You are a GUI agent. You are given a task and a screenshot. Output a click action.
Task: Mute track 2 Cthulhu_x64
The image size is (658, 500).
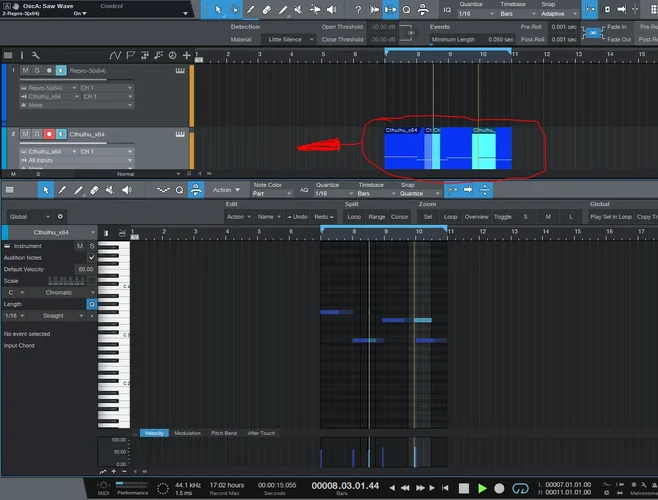click(x=25, y=132)
